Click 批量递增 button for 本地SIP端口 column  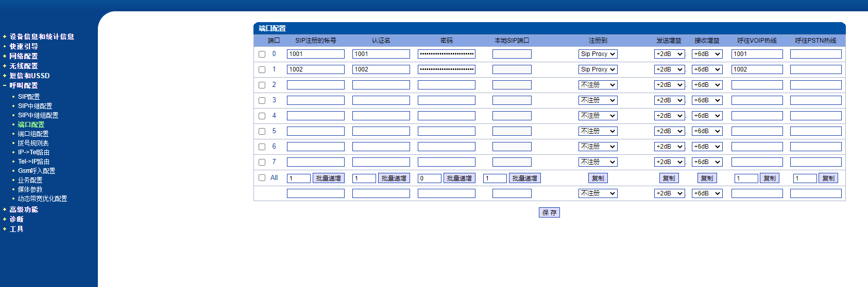click(x=525, y=178)
